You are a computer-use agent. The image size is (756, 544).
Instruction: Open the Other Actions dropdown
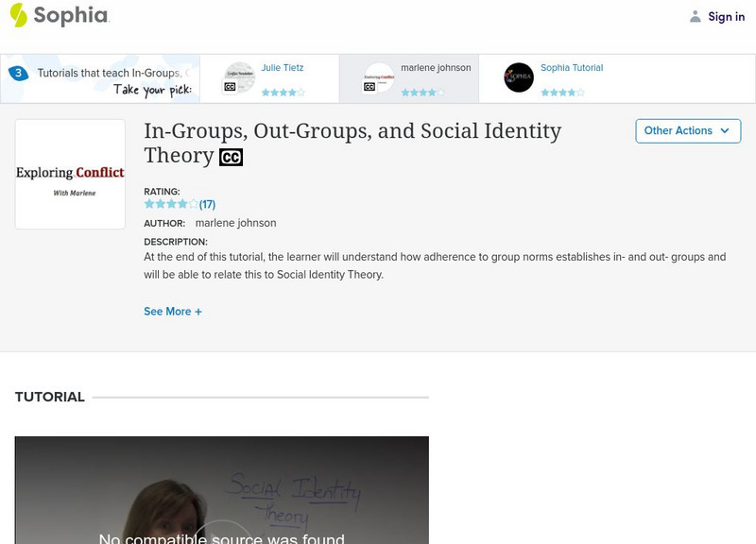coord(688,130)
